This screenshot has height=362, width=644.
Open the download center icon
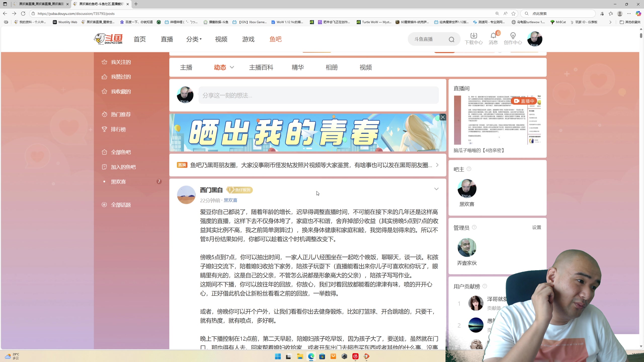[x=473, y=39]
